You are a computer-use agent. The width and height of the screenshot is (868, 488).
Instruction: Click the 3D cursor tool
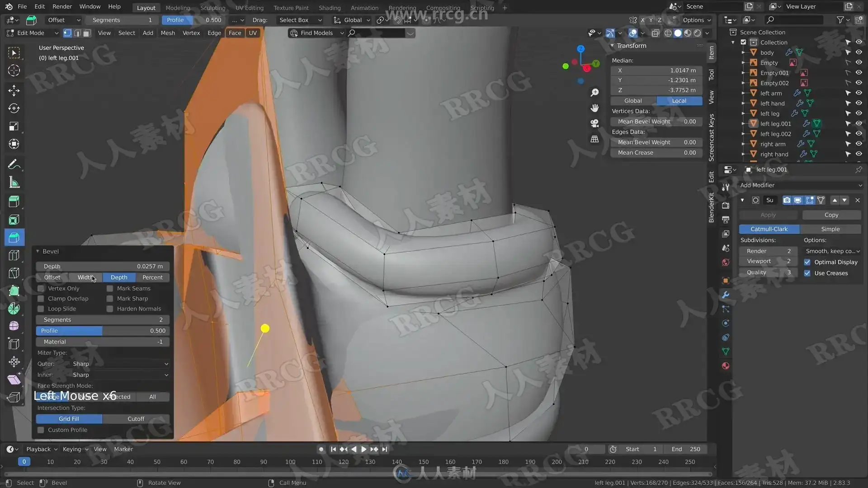click(14, 70)
